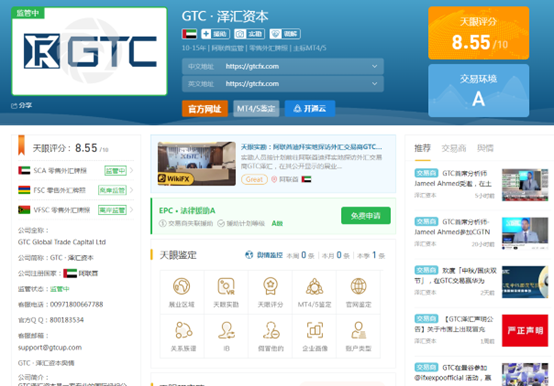The image size is (554, 386).
Task: Click the UAE flag next to SCA license
Action: click(x=24, y=171)
